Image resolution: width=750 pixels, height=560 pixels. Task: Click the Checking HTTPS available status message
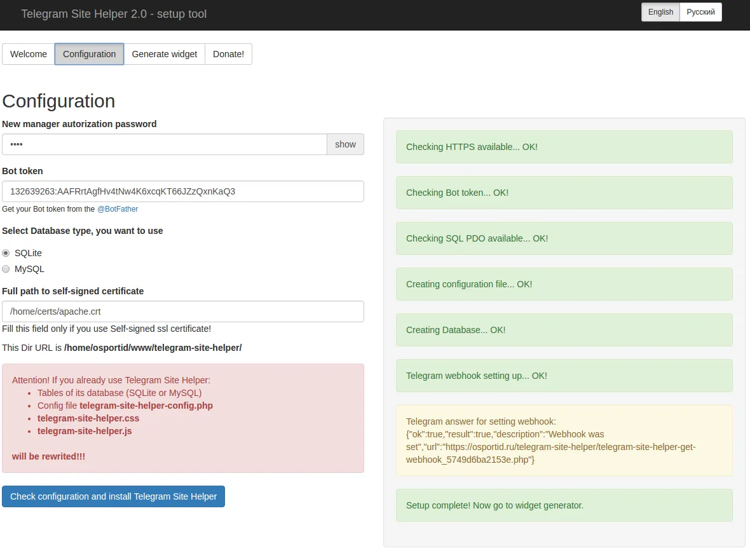coord(563,147)
